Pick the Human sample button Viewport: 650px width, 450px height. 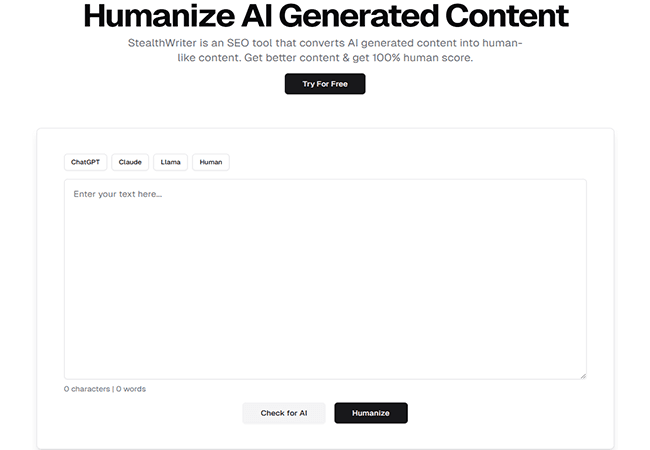click(x=211, y=162)
